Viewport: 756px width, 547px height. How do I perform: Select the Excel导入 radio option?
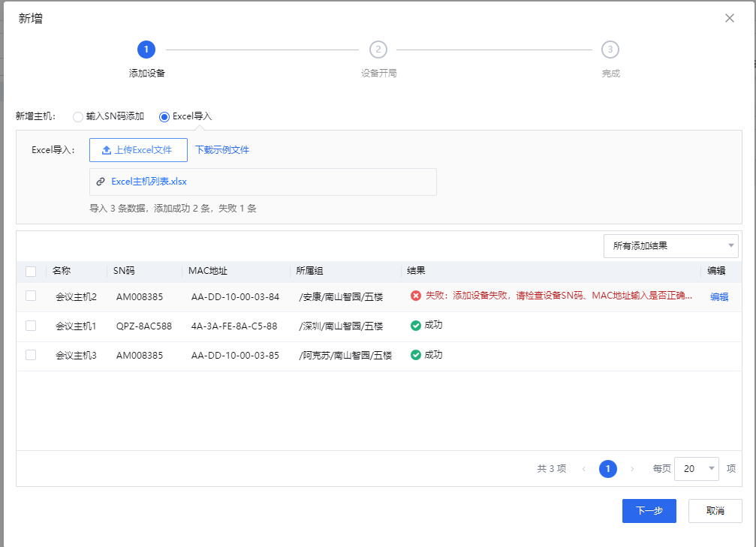[164, 117]
